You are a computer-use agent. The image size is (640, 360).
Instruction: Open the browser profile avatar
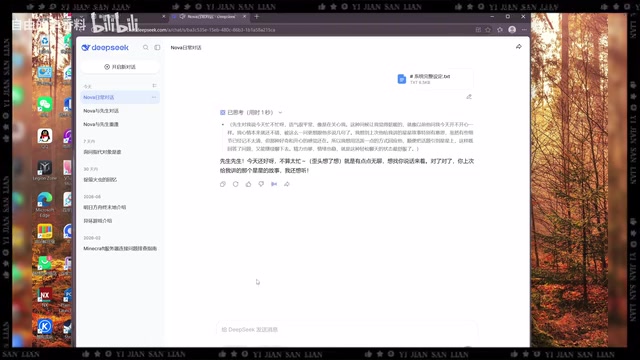click(x=512, y=30)
